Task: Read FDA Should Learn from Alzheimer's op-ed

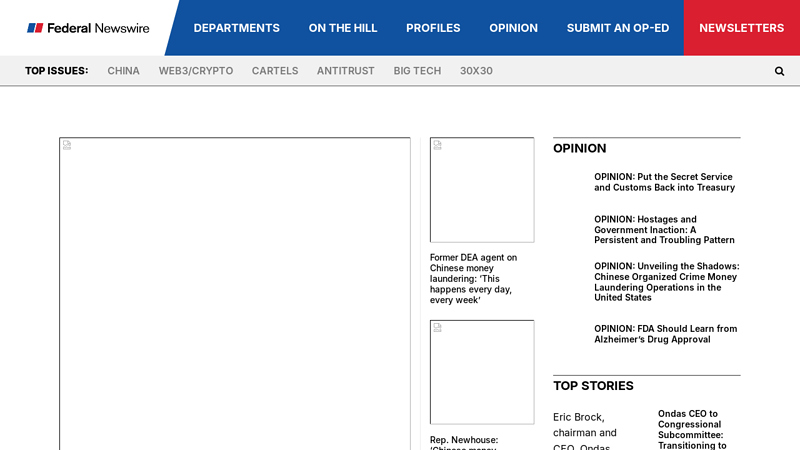Action: click(x=665, y=334)
